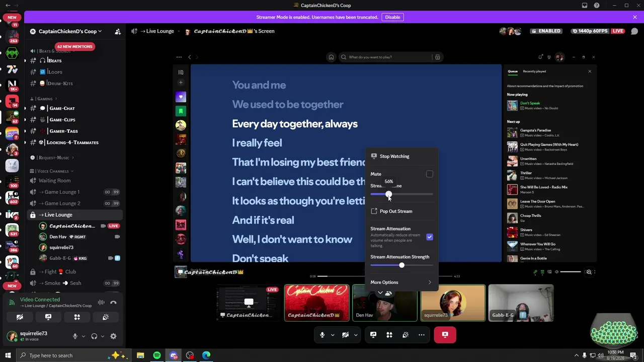Turn on camera in voice panel

pos(20,317)
